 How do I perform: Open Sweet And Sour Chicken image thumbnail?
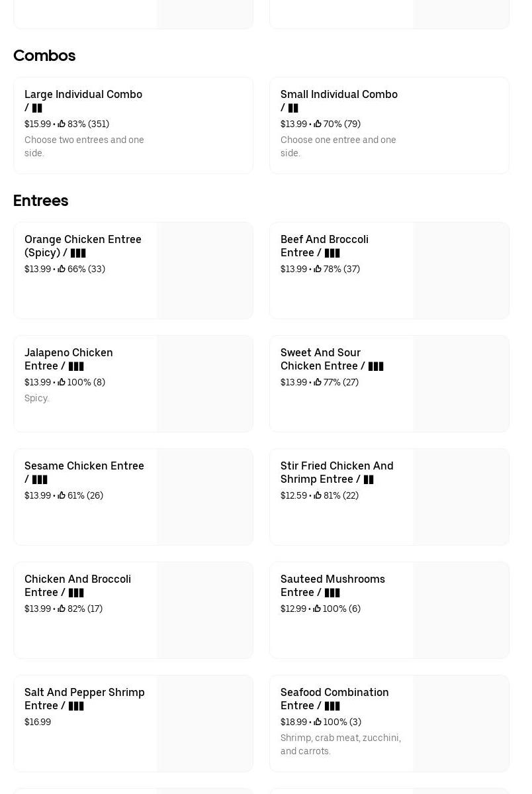pos(461,383)
